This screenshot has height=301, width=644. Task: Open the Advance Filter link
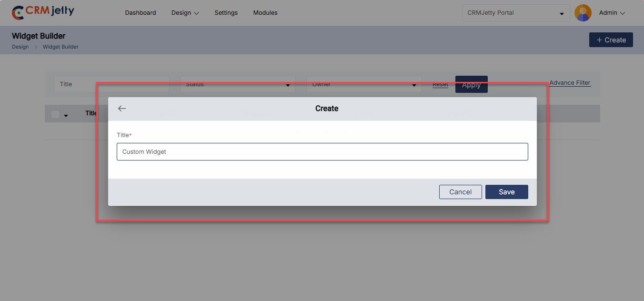[570, 83]
